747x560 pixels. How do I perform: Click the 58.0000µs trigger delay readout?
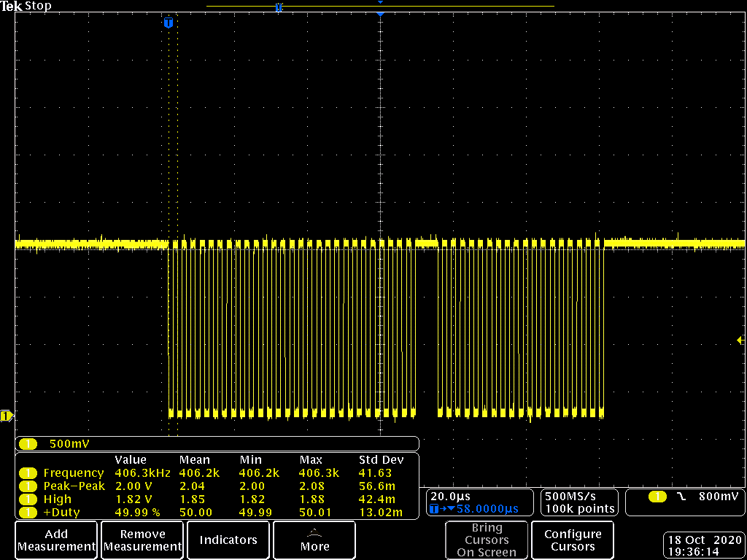click(487, 509)
